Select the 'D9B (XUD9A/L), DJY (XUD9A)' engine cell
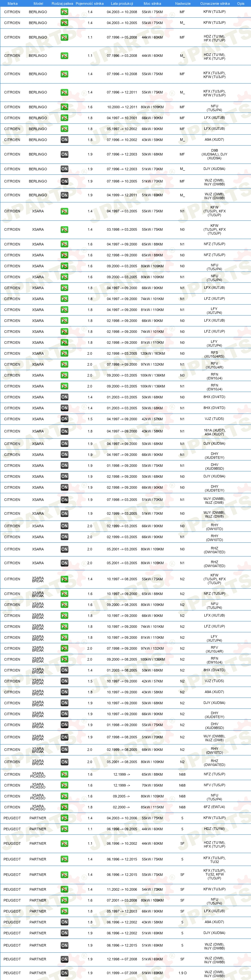This screenshot has height=980, width=251. coord(214,155)
